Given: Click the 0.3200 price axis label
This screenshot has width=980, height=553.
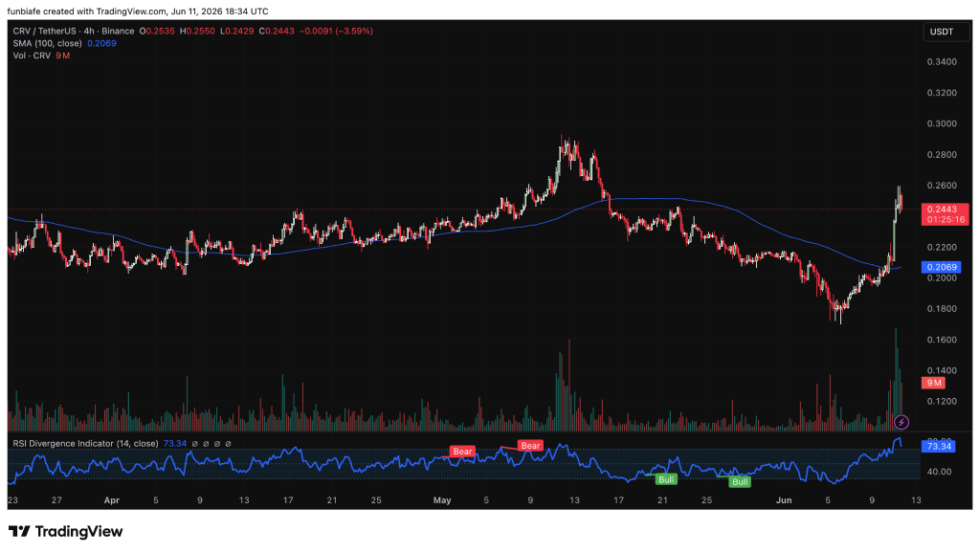Looking at the screenshot, I should (x=942, y=93).
